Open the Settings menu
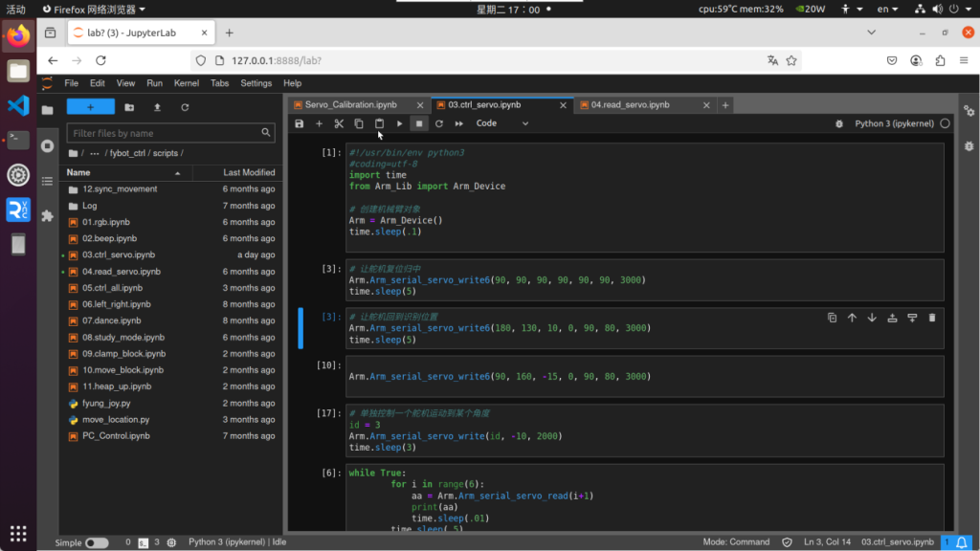This screenshot has width=980, height=551. [x=256, y=83]
